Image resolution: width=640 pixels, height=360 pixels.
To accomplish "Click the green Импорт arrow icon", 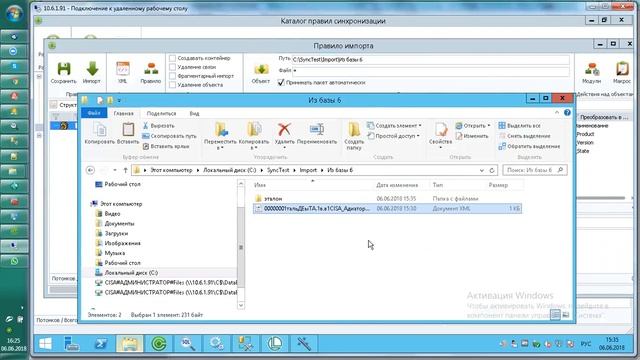I will point(92,69).
